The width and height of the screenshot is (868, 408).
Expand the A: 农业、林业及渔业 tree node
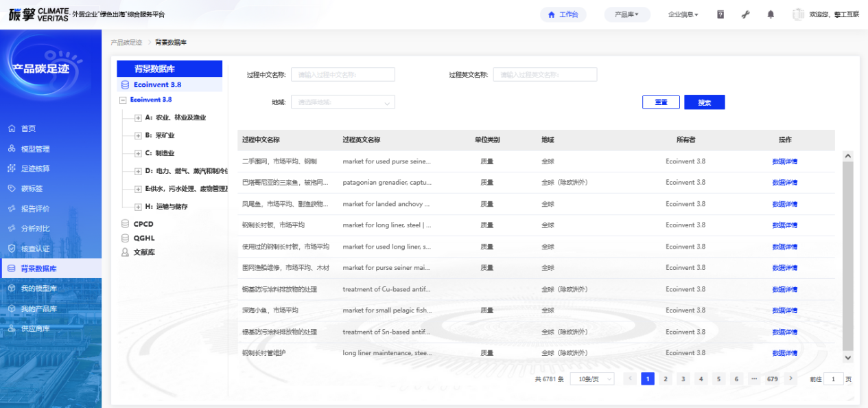point(138,118)
